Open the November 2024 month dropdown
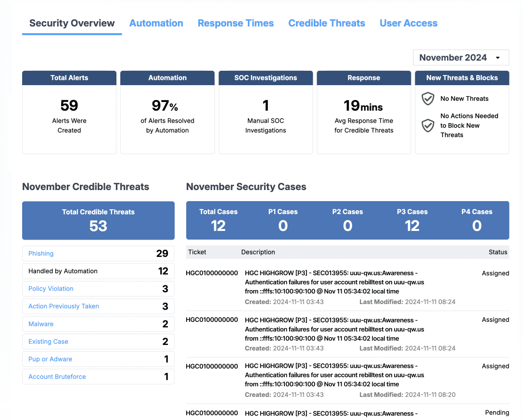The height and width of the screenshot is (420, 523). [461, 58]
